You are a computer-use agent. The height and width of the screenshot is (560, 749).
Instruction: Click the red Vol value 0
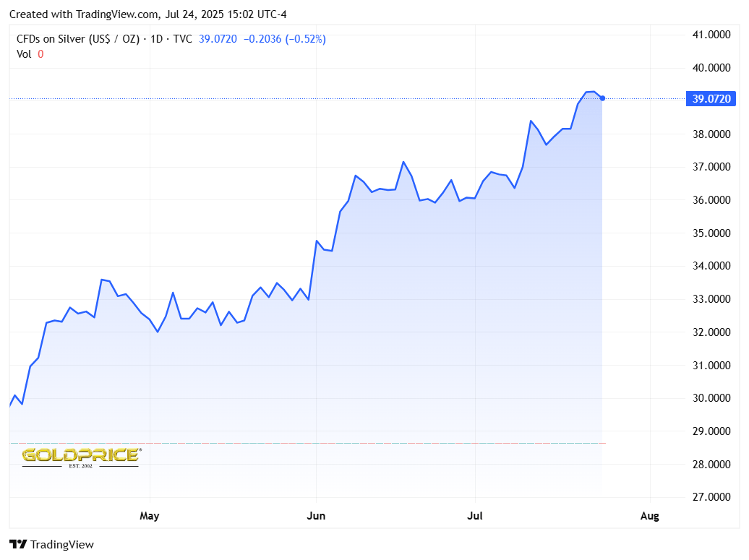[40, 53]
